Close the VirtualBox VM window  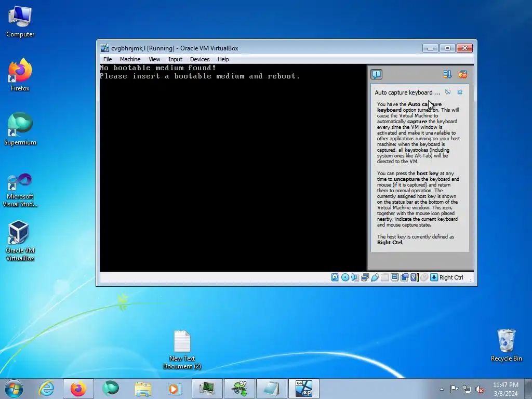coord(464,48)
